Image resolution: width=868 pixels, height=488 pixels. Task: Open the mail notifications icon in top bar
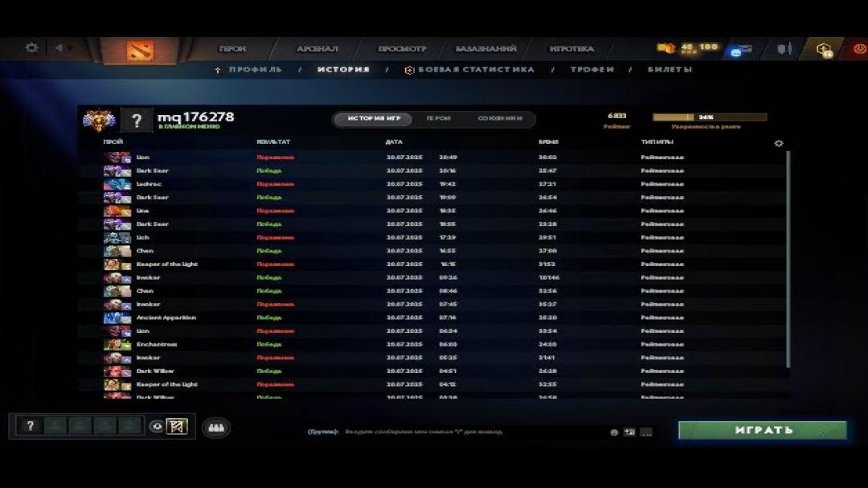pos(740,50)
